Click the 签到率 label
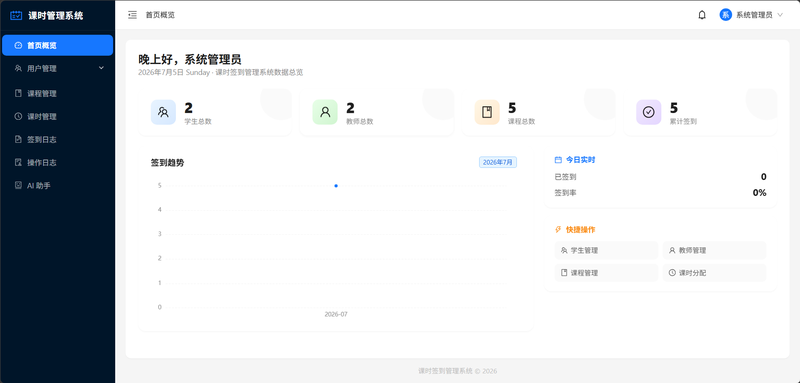800x383 pixels. (565, 193)
